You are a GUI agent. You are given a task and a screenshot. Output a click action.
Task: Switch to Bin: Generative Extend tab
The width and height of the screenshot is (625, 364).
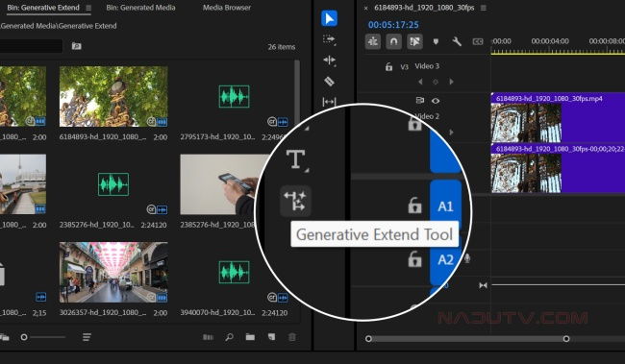(43, 8)
